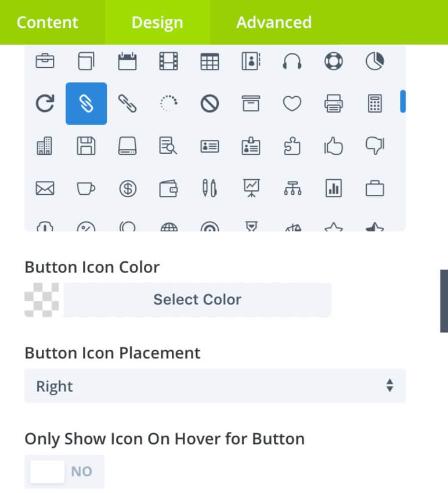This screenshot has height=493, width=448.
Task: Choose the pencil and pen icon
Action: [x=210, y=188]
